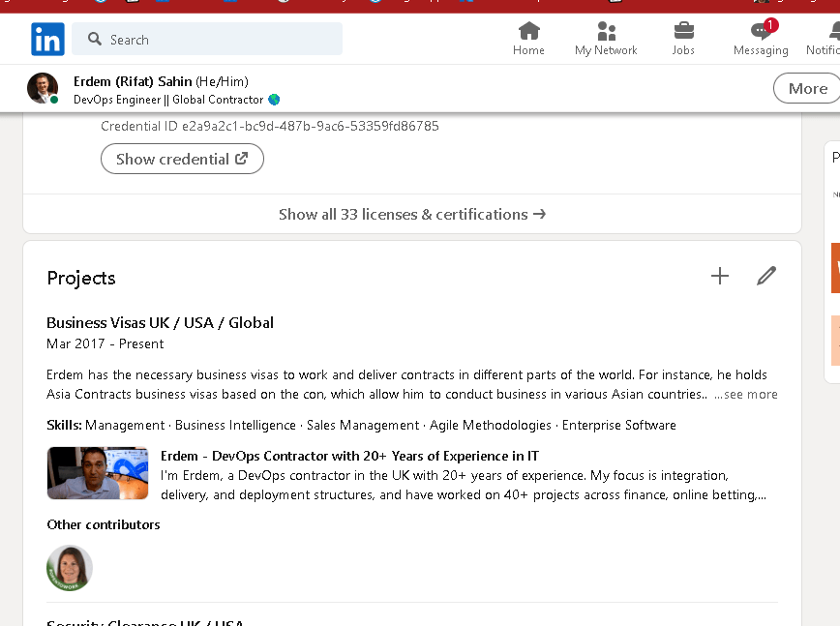Click the Skills line of the project

tap(361, 425)
